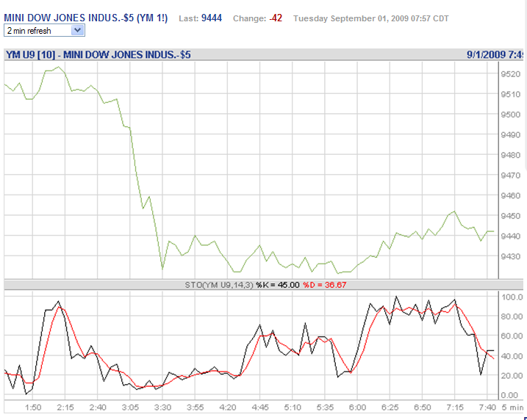Click the MINI DOW JONES INDUS.-$5 (YM 1!) title
This screenshot has width=527, height=420.
86,18
